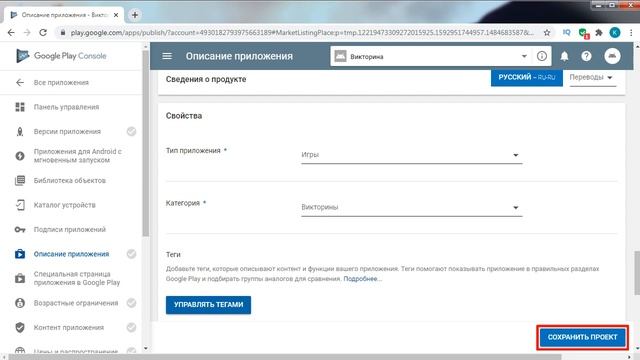Go back with browser back arrow
This screenshot has height=360, width=640.
click(11, 33)
